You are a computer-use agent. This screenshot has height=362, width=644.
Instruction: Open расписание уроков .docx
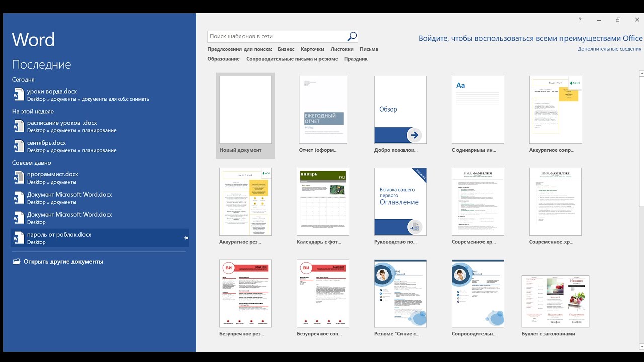(x=100, y=126)
